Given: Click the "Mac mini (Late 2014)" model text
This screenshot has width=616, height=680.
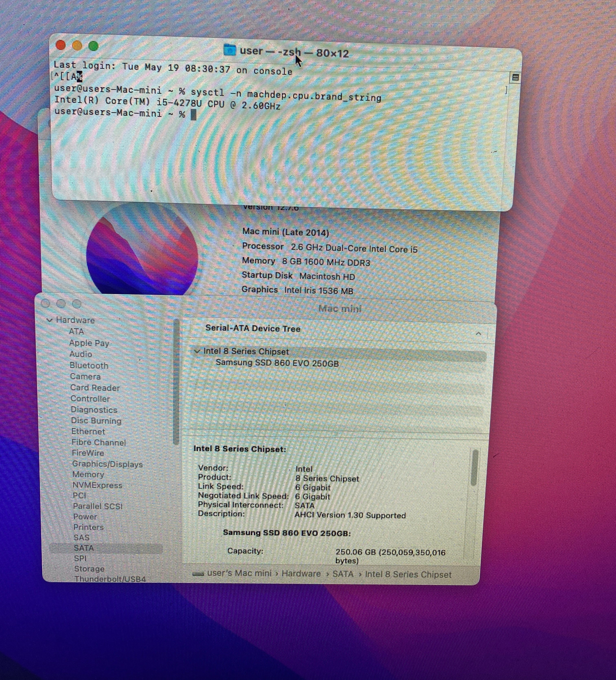Looking at the screenshot, I should tap(286, 232).
